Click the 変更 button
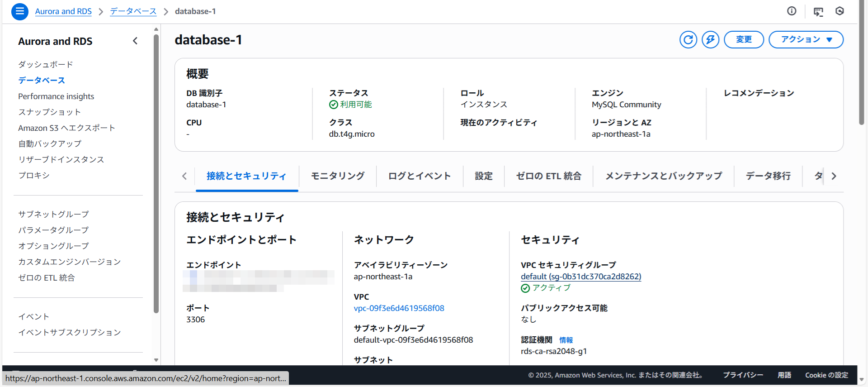This screenshot has width=868, height=387. (x=744, y=40)
